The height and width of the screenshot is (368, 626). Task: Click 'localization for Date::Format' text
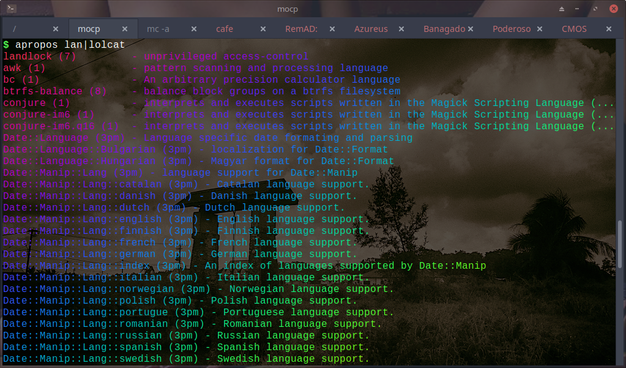pos(299,149)
